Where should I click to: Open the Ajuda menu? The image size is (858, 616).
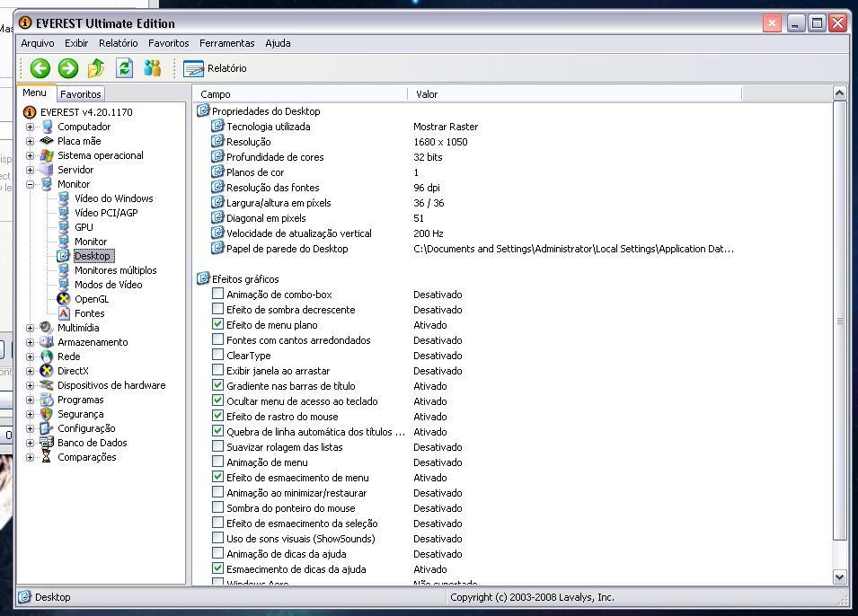pos(278,43)
